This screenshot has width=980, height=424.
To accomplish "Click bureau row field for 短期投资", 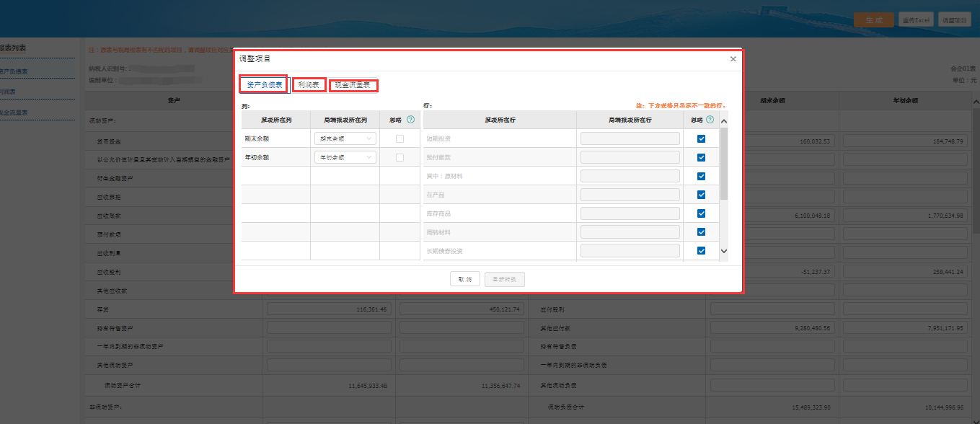I will point(630,138).
